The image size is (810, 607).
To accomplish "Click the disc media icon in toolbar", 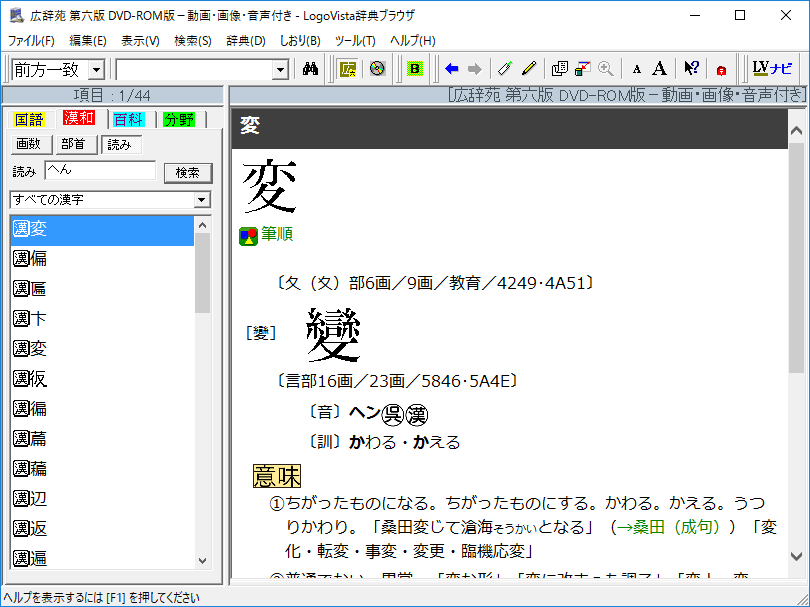I will click(x=377, y=69).
